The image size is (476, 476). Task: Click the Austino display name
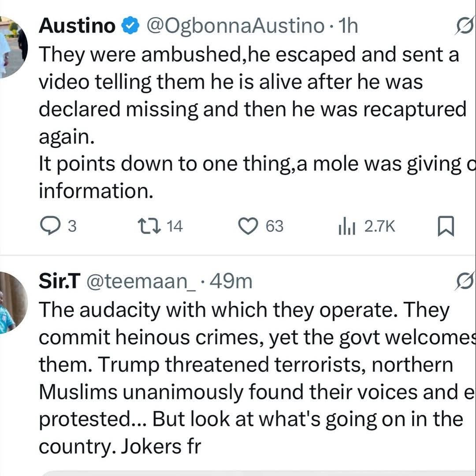pos(77,26)
